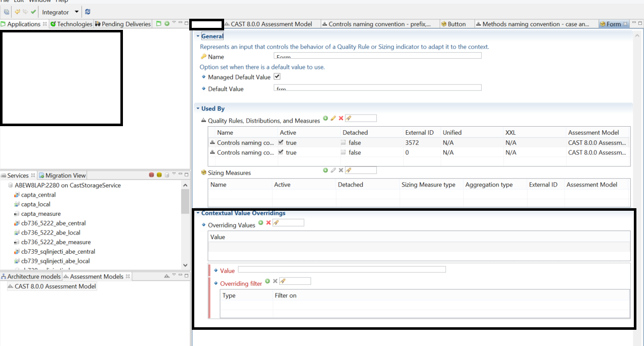Collapse the Contextual Value Overridings section
Screen dimensions: 644x346
coord(198,213)
